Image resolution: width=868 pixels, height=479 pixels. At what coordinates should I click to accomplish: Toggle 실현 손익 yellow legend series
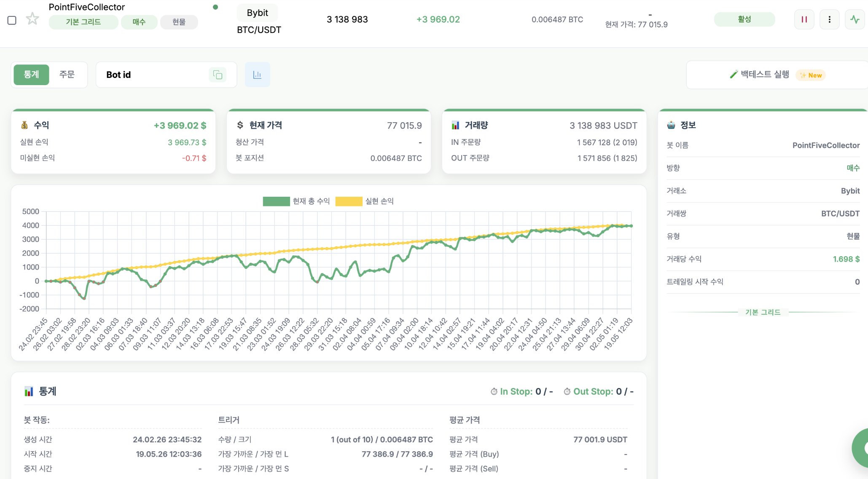pyautogui.click(x=365, y=201)
